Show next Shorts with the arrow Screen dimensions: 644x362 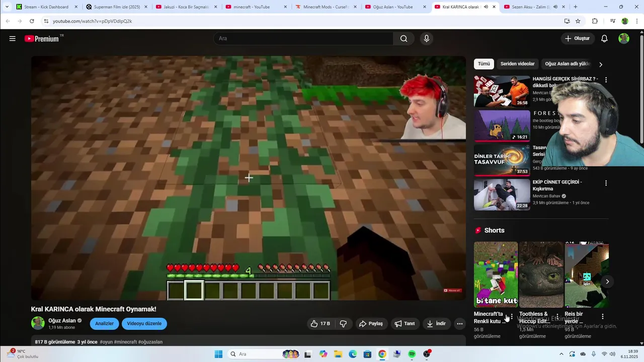pos(607,282)
